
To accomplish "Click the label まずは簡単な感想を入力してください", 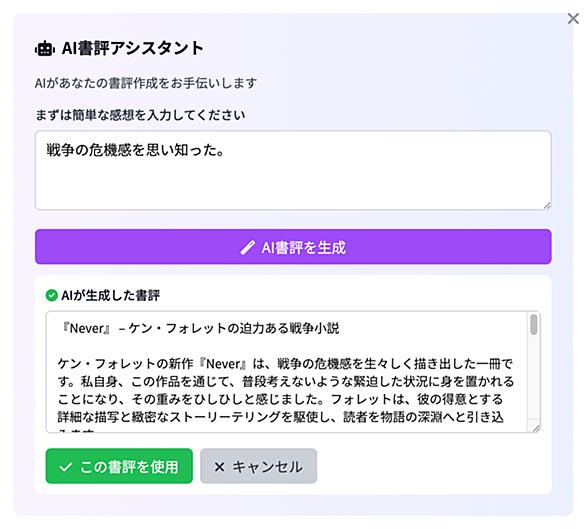I will tap(140, 115).
